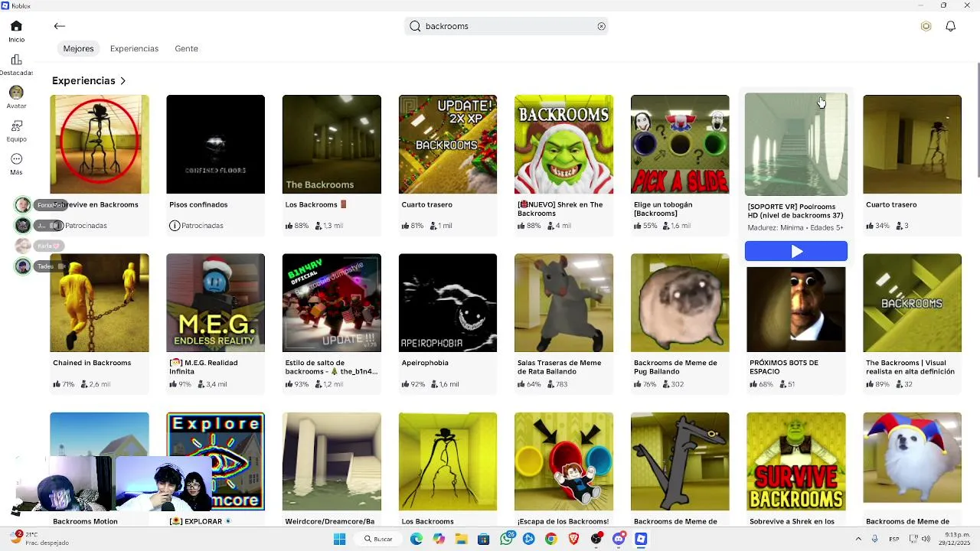Open PRÓXIMOS BOTS DE ESPACIO thumbnail

pos(796,310)
